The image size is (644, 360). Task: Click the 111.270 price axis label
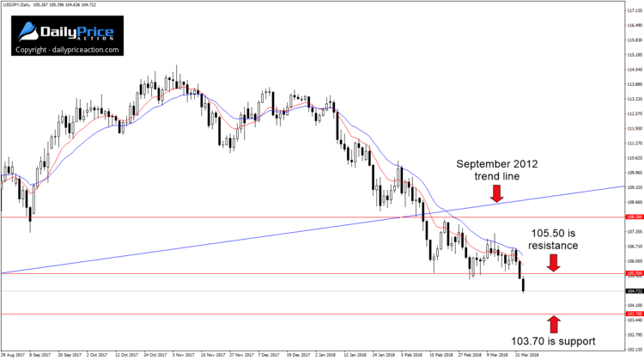pyautogui.click(x=635, y=143)
